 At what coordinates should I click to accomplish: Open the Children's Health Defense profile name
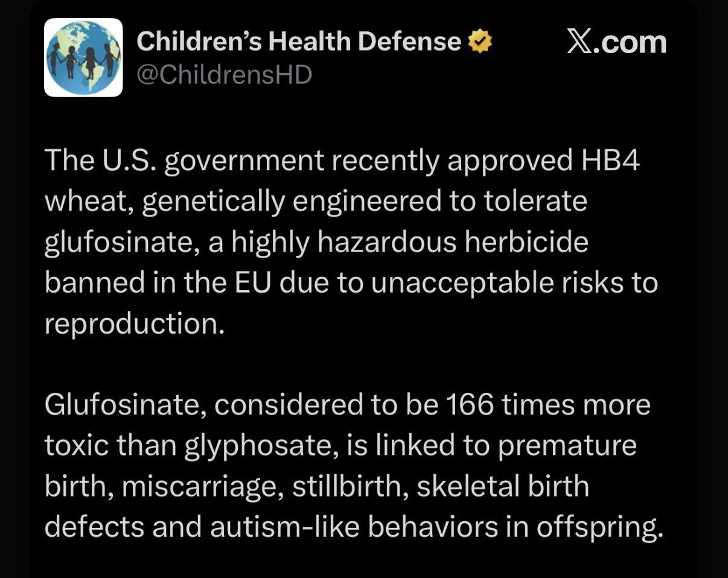point(299,42)
